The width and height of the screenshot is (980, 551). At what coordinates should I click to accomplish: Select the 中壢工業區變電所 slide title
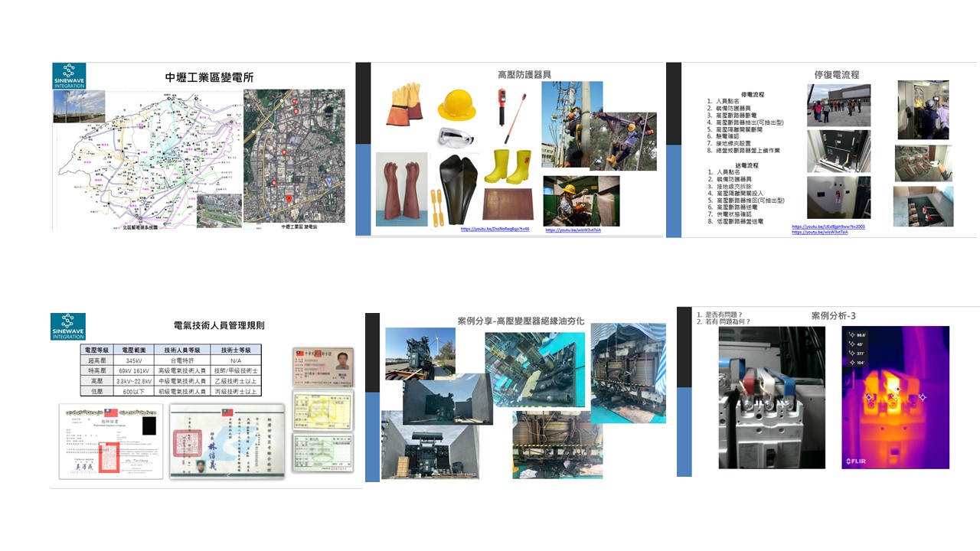click(x=209, y=77)
